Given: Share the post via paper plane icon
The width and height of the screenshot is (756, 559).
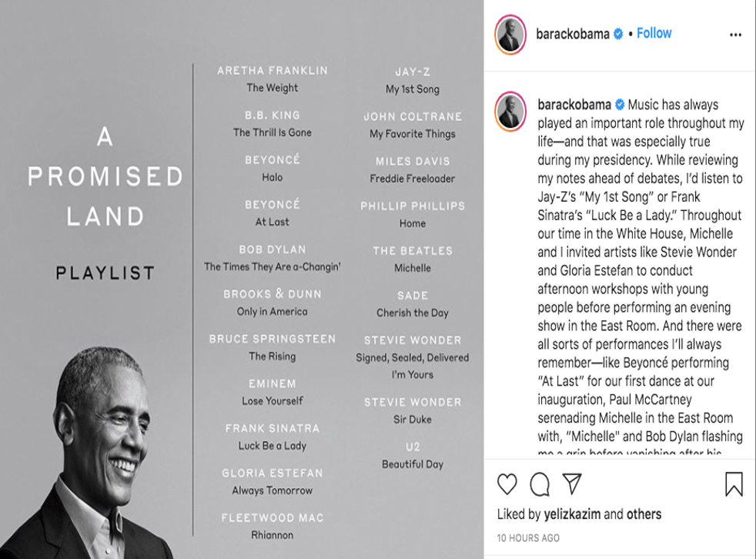Looking at the screenshot, I should (571, 484).
